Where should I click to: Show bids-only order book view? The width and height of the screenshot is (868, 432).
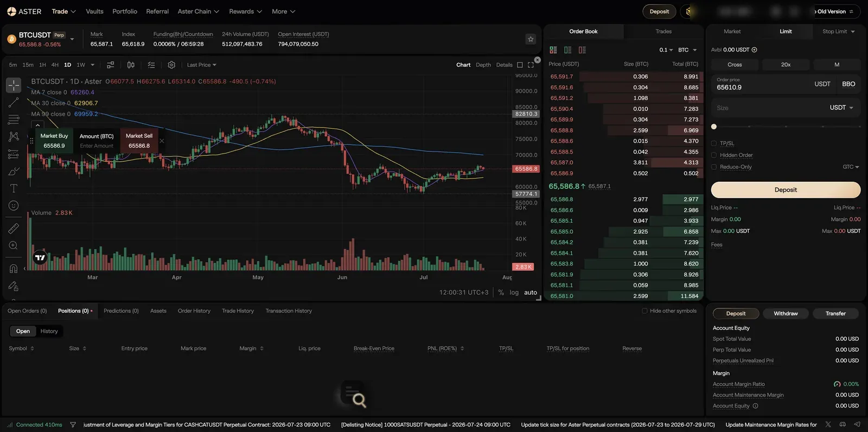click(x=568, y=50)
